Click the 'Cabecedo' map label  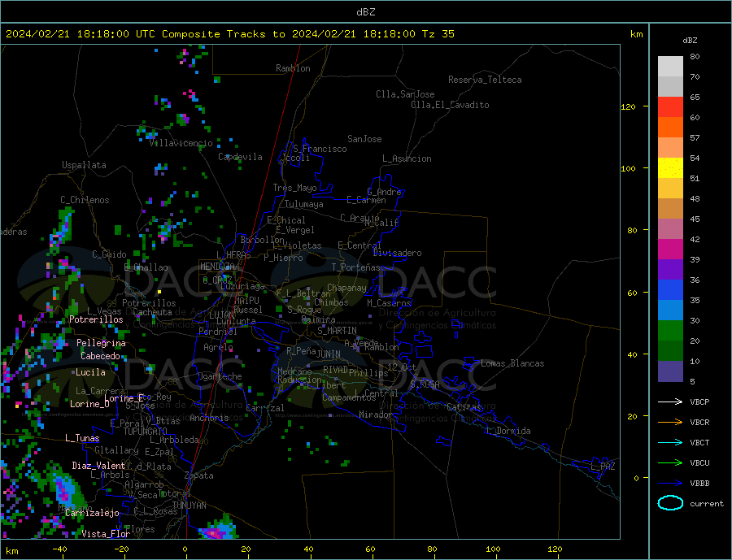100,356
